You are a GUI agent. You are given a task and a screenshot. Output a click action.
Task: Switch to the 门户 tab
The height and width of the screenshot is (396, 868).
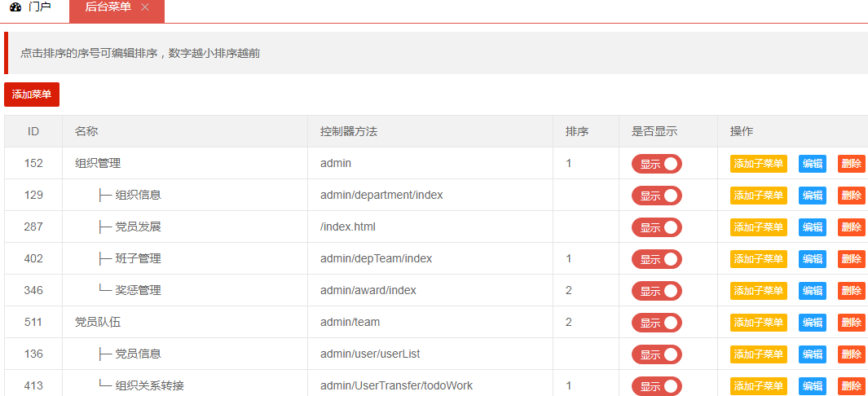point(39,7)
